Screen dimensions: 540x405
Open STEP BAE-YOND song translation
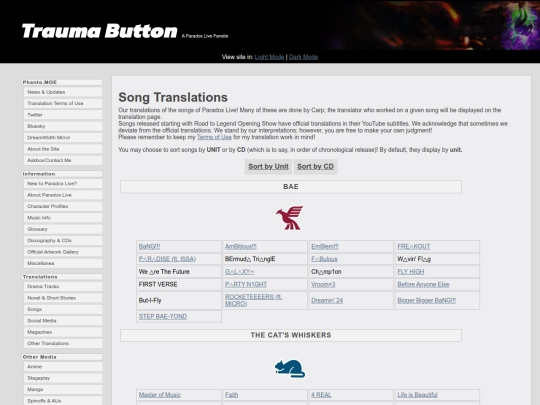coord(163,316)
